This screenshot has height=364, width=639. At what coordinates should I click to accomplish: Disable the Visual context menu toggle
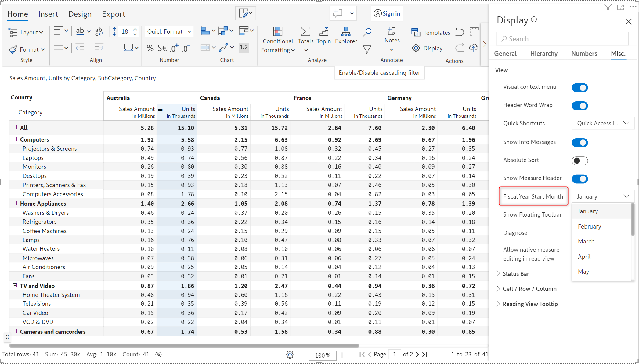[x=579, y=88]
